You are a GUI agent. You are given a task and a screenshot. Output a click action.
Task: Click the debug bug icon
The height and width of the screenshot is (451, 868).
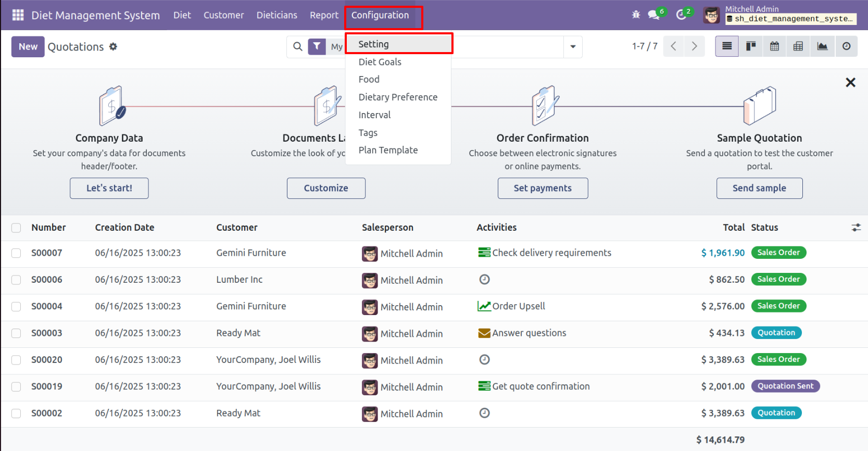coord(636,15)
